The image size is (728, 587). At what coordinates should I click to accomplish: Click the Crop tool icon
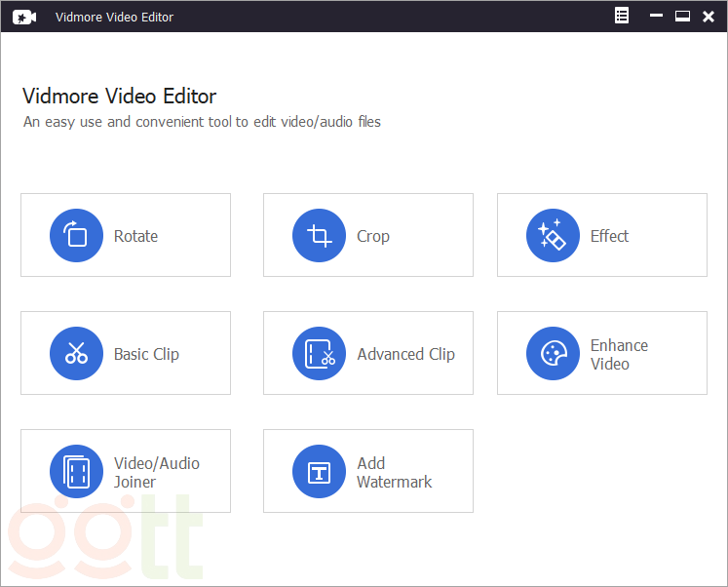(319, 236)
